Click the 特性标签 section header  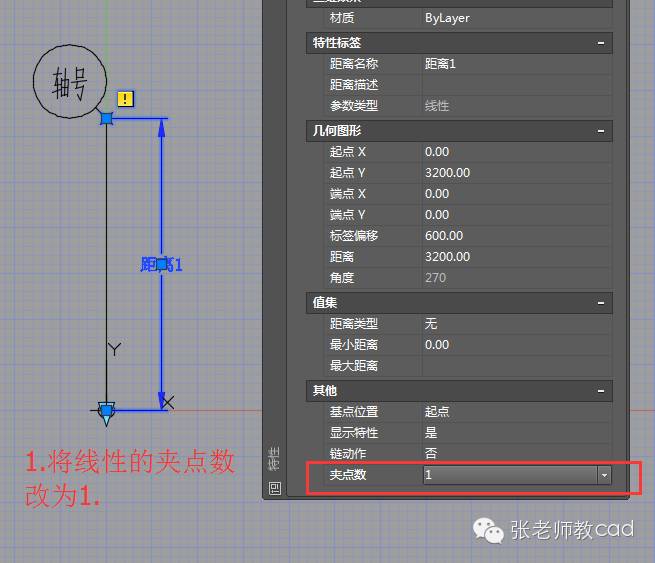coord(459,43)
